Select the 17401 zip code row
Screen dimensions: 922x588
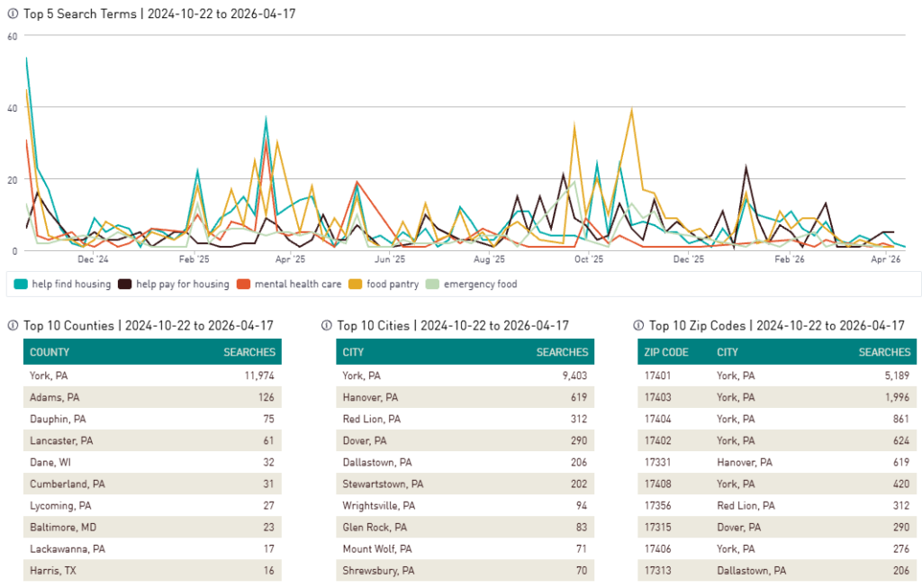pyautogui.click(x=777, y=375)
